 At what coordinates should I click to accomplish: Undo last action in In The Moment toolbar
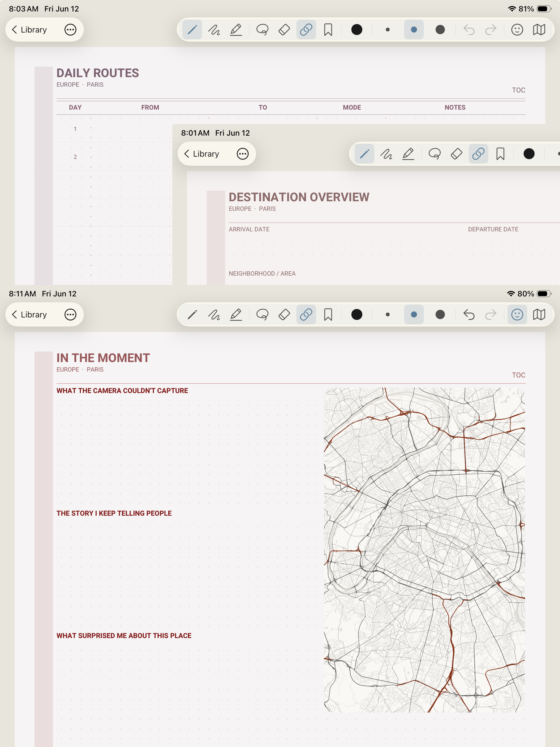coord(469,315)
